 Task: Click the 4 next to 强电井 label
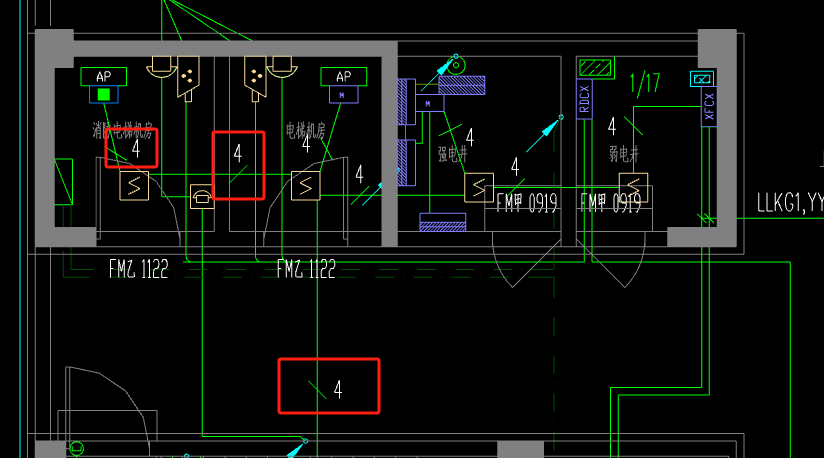click(x=470, y=138)
